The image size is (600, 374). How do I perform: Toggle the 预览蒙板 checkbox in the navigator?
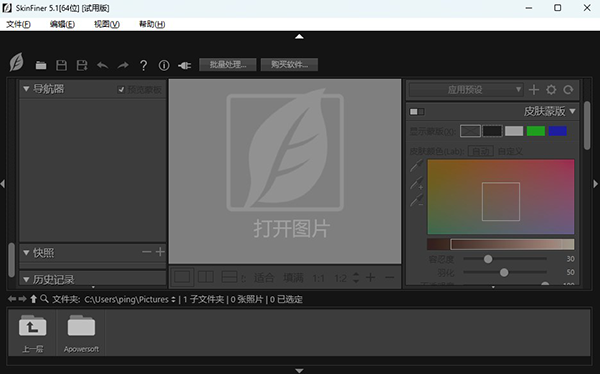[x=121, y=90]
